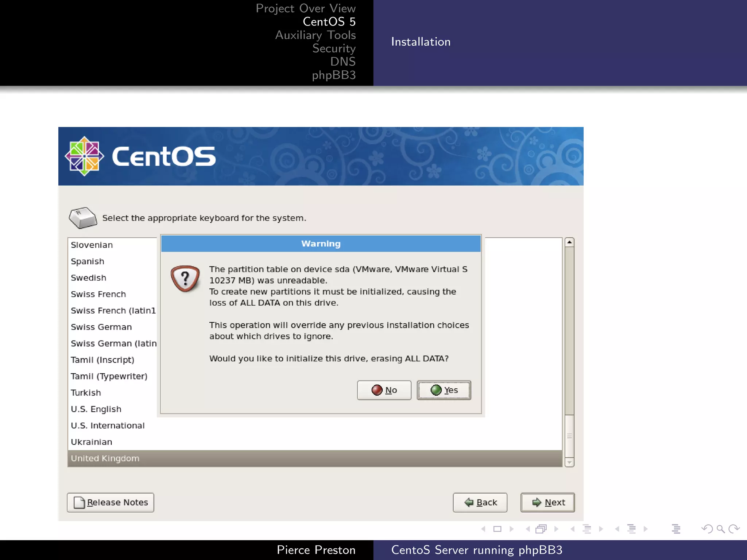The image size is (747, 560).
Task: Click Next in the CentOS installer
Action: (x=547, y=502)
